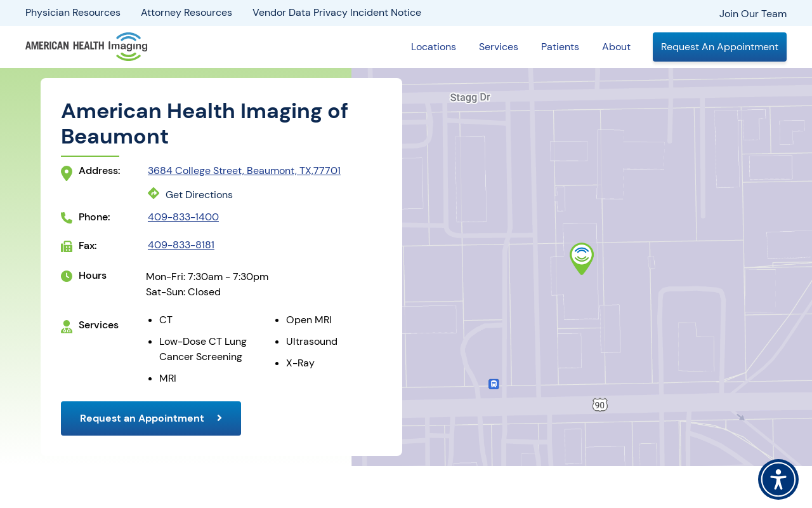Viewport: 812px width, 508px height.
Task: Open Vendor Data Privacy Incident Notice
Action: point(337,13)
